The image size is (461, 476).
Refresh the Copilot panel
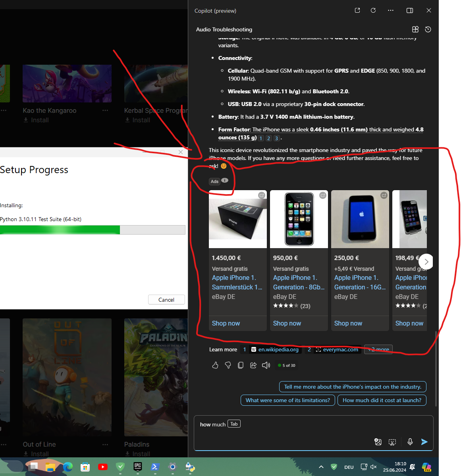373,10
